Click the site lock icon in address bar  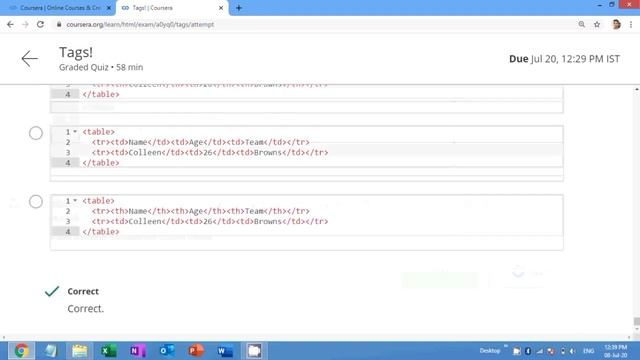[x=59, y=24]
